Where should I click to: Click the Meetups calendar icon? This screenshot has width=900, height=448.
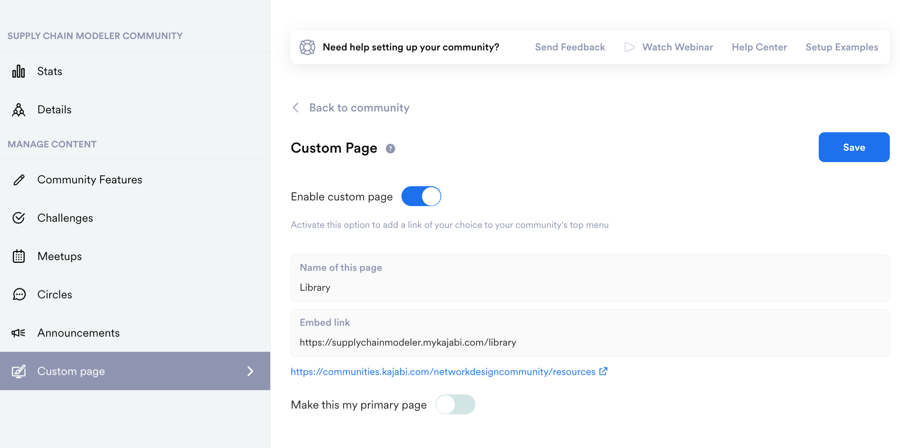[19, 256]
